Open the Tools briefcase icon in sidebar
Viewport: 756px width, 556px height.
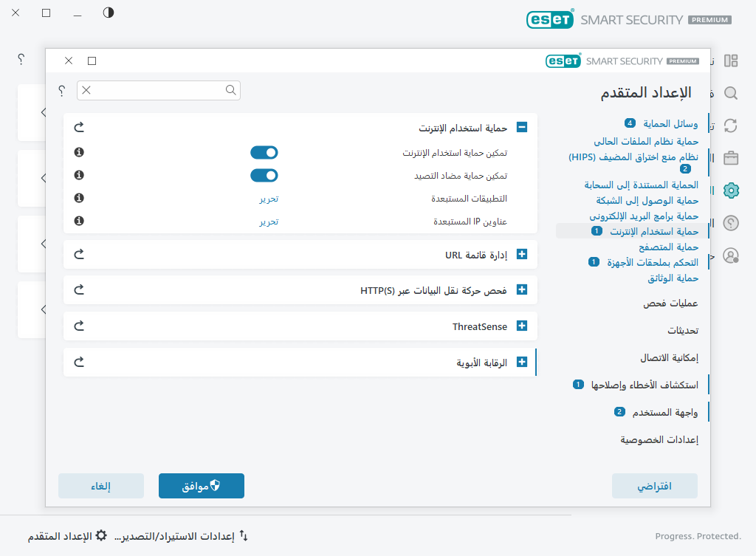click(730, 158)
